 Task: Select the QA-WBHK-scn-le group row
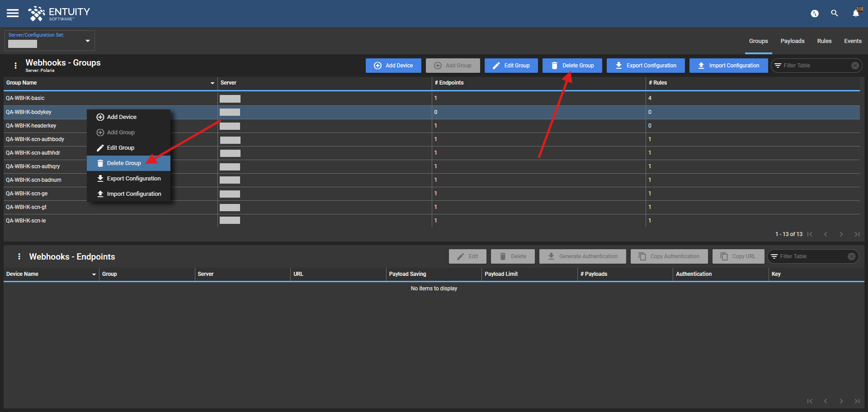click(x=432, y=221)
